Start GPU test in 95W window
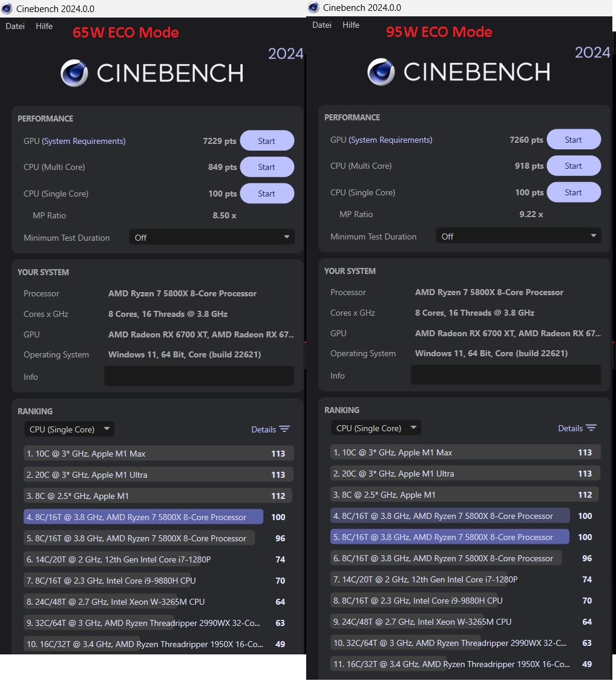 574,140
